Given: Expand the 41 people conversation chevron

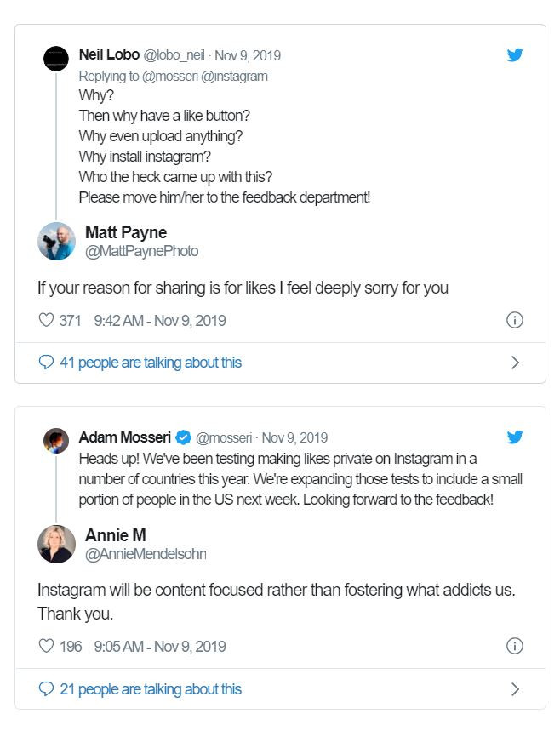Looking at the screenshot, I should pyautogui.click(x=514, y=363).
